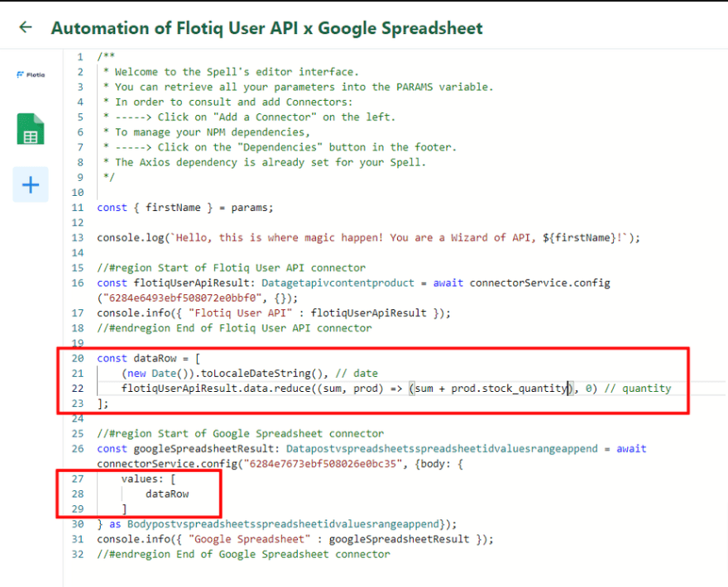The width and height of the screenshot is (728, 587).
Task: Add a connector with the plus button
Action: click(x=31, y=184)
